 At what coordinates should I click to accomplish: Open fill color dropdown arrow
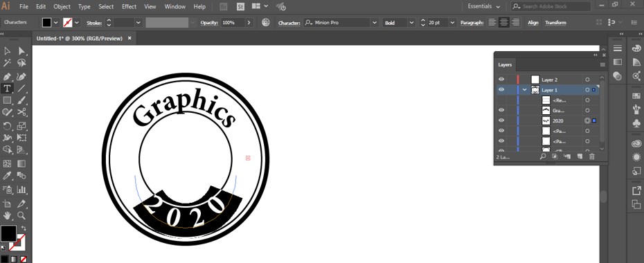(55, 23)
